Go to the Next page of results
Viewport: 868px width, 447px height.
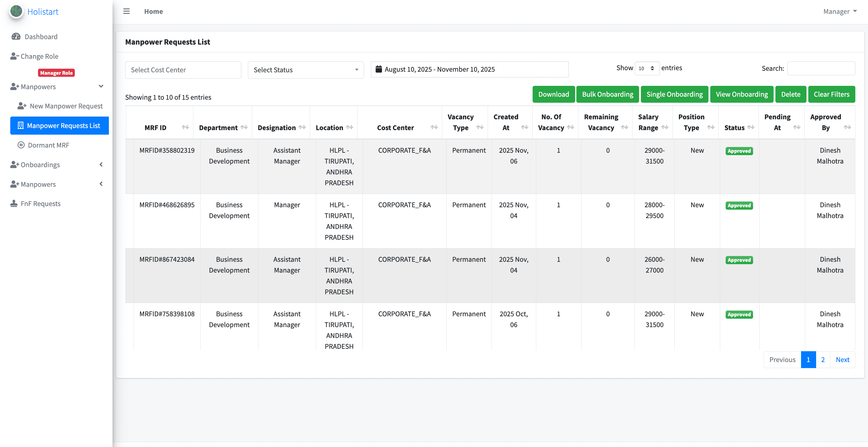click(x=842, y=359)
